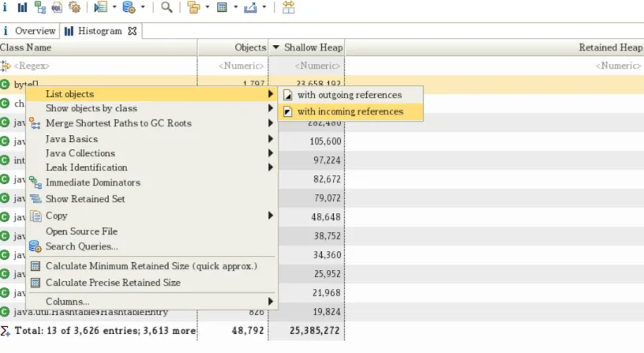Viewport: 644px width, 353px height.
Task: Click the compare tables toolbar icon
Action: [x=288, y=7]
